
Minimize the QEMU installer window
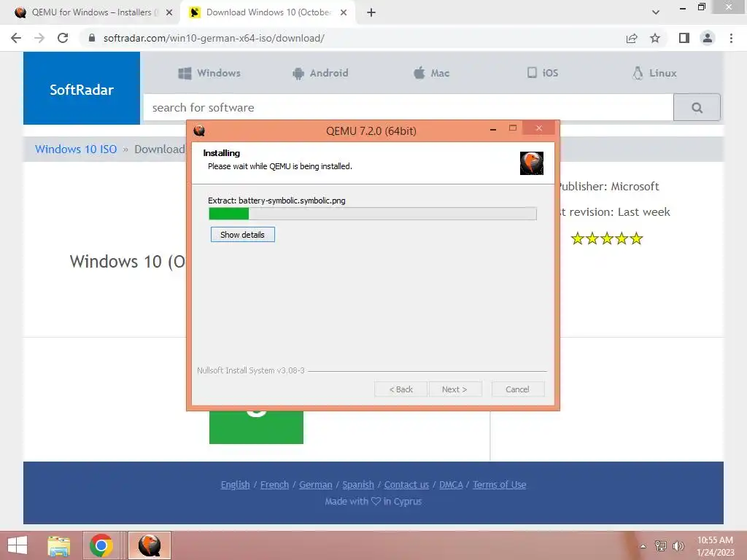493,129
